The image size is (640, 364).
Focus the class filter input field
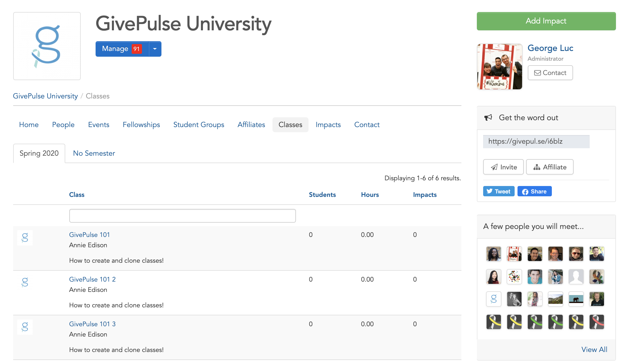[x=183, y=216]
